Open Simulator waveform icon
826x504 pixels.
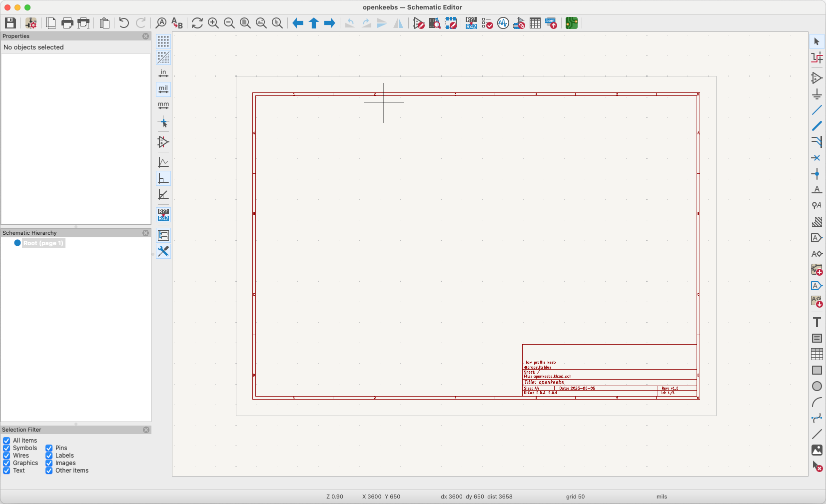pyautogui.click(x=503, y=23)
